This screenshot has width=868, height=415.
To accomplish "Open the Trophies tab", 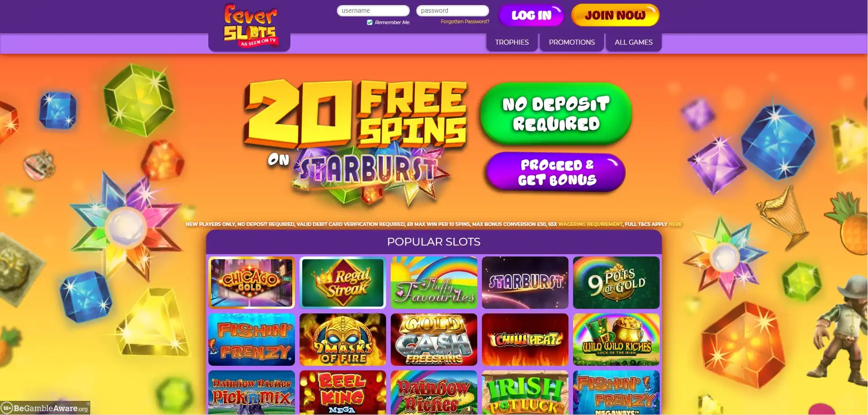I will click(512, 42).
